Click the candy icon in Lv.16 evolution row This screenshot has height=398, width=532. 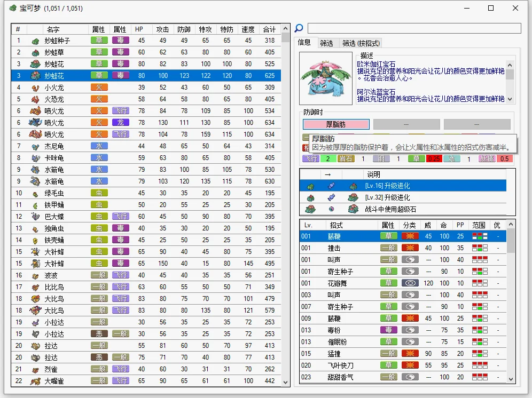tap(332, 186)
